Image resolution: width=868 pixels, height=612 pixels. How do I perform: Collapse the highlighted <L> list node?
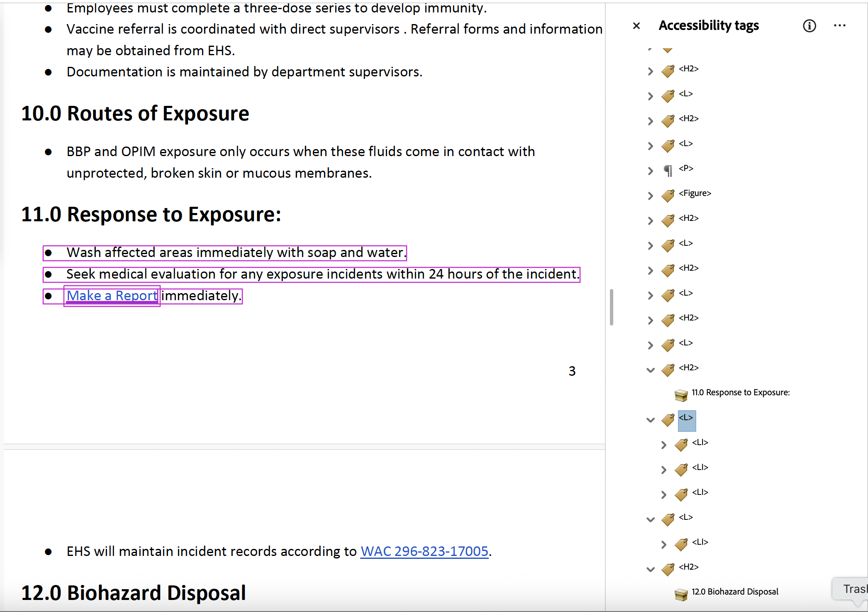[x=649, y=420]
